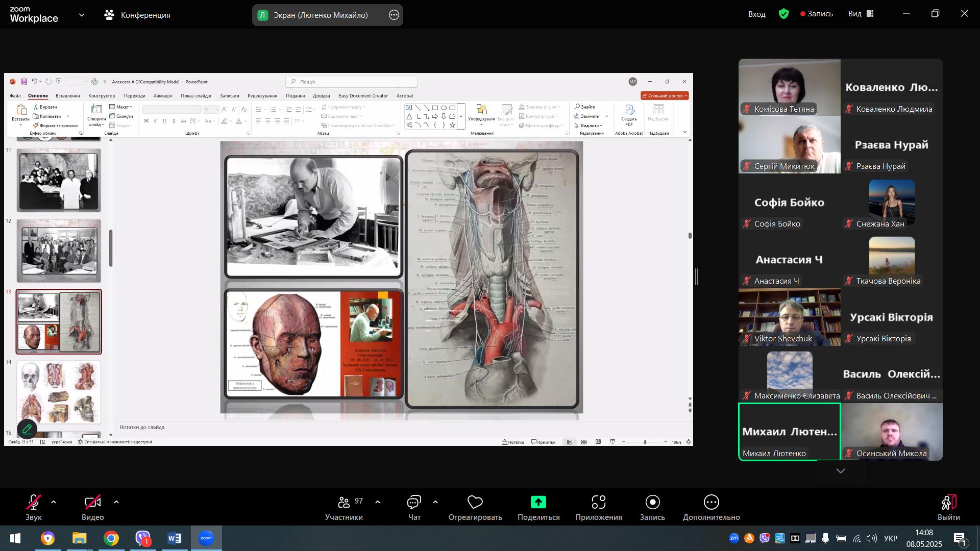
Task: Click the green annotation pencil icon
Action: [27, 429]
